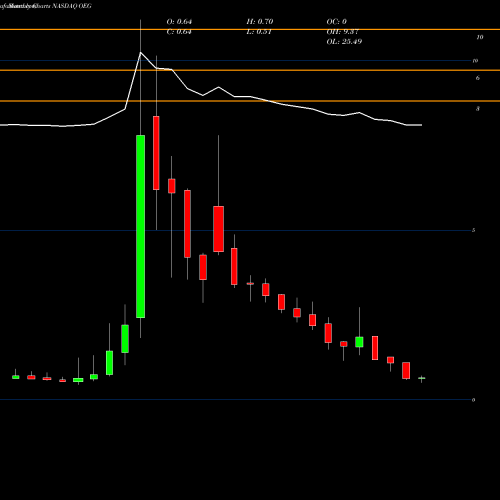Click the peak of the white average line
500x500 pixels.
[x=140, y=52]
